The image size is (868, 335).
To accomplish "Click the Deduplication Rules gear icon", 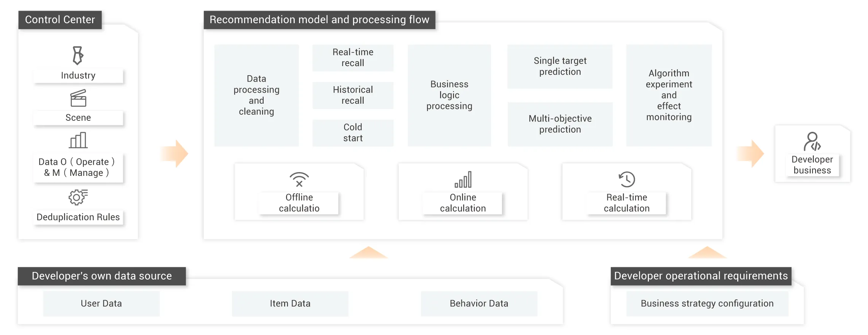I will [x=78, y=197].
